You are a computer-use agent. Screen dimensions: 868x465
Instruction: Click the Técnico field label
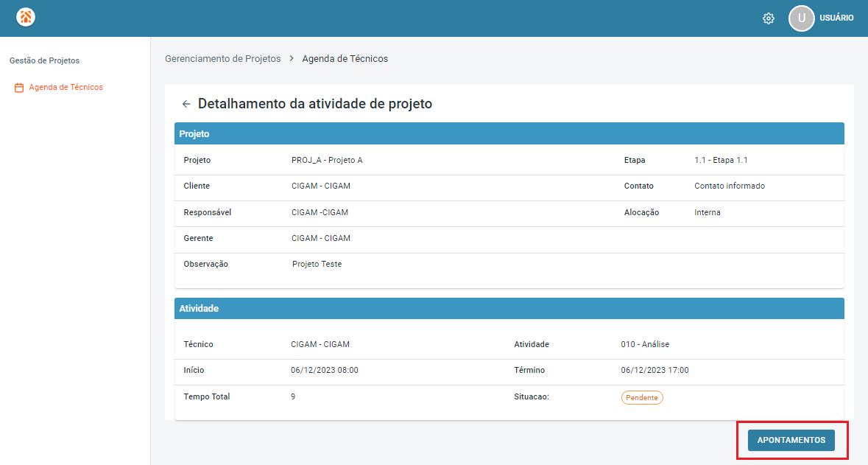(x=198, y=344)
